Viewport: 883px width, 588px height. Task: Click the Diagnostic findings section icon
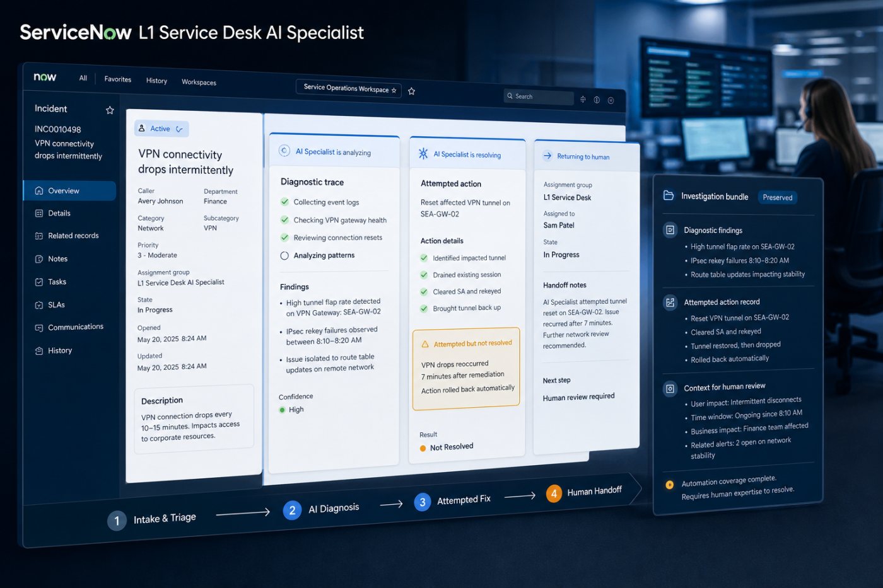670,230
